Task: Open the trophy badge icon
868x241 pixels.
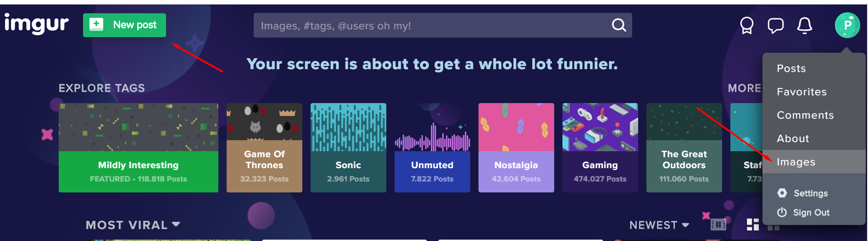Action: click(747, 26)
